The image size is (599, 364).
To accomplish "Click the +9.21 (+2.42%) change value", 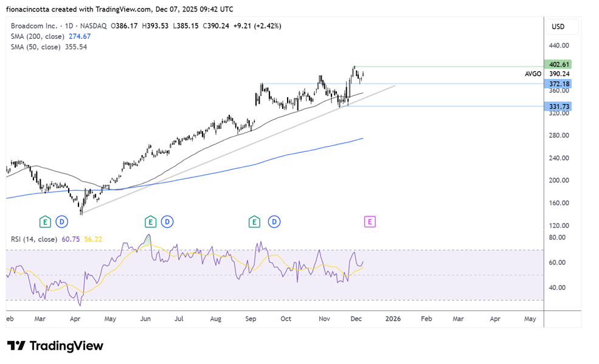I will coord(257,26).
